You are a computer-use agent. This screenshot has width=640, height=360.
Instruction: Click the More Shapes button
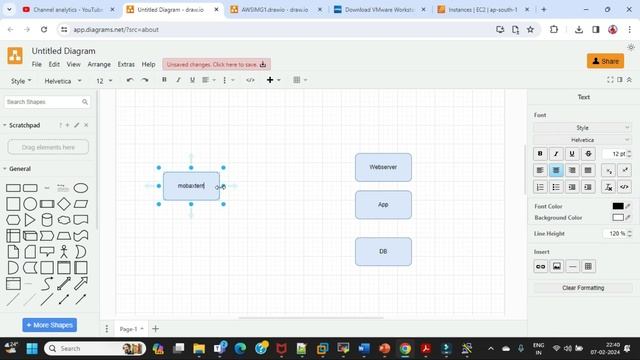point(49,325)
